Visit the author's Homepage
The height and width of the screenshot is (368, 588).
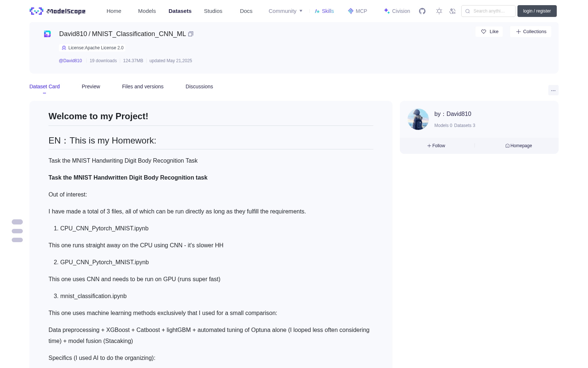519,146
